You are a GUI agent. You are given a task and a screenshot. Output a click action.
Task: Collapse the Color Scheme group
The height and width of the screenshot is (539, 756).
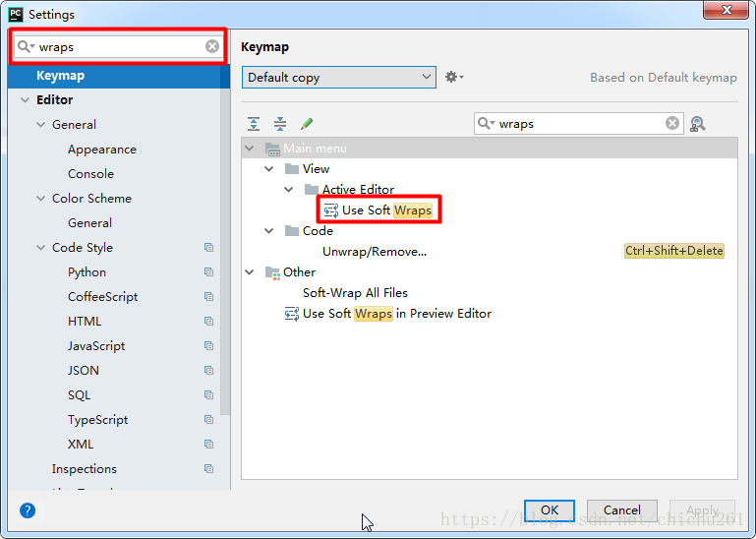tap(41, 199)
